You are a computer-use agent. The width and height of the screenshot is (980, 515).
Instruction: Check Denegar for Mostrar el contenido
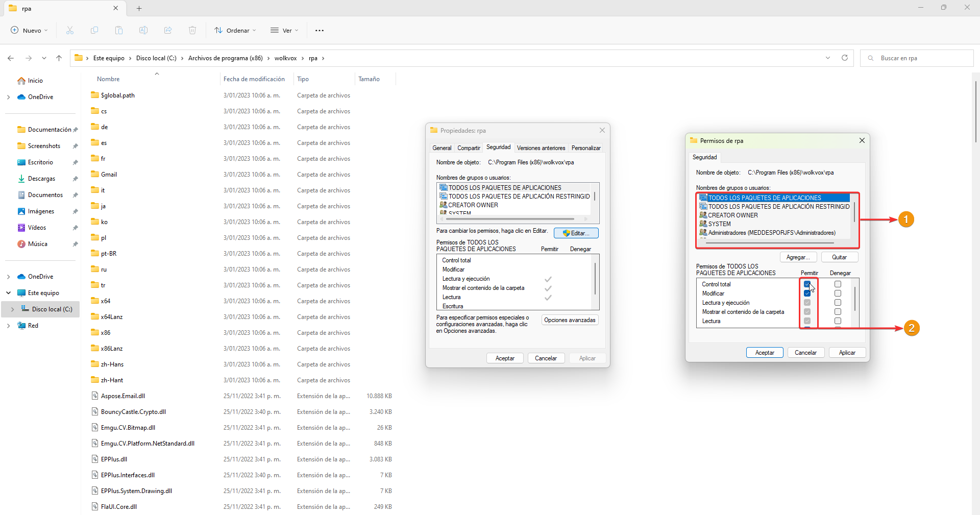838,312
